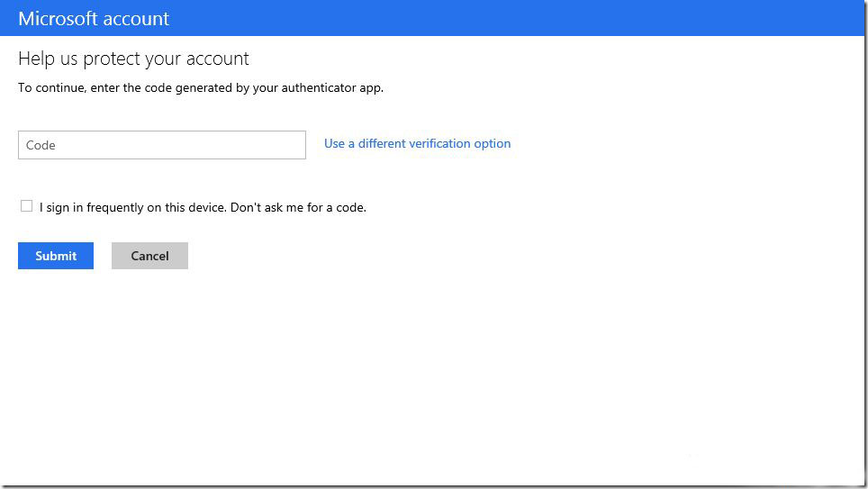Toggle the checkbox above the Submit button
The width and height of the screenshot is (868, 489).
point(26,206)
